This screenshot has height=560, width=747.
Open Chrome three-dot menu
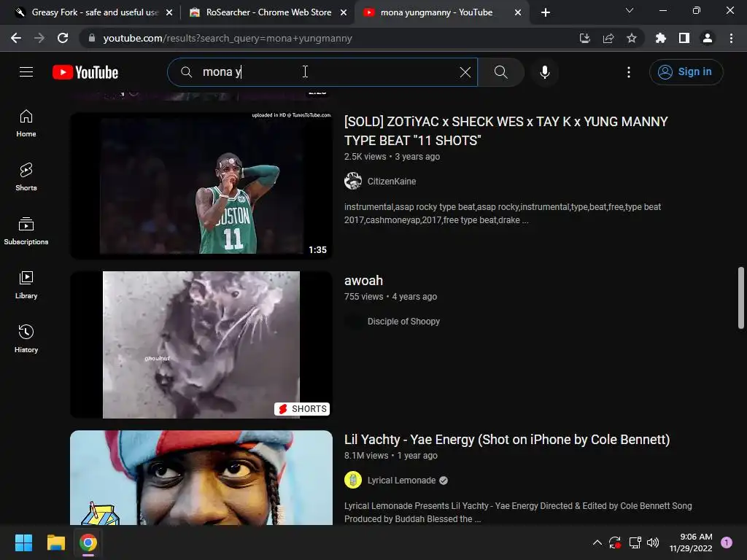731,38
